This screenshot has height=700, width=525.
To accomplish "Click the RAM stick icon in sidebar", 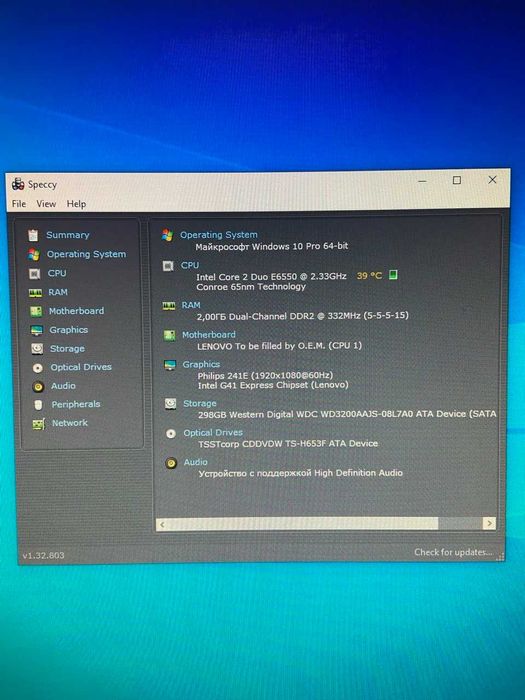I will (35, 292).
